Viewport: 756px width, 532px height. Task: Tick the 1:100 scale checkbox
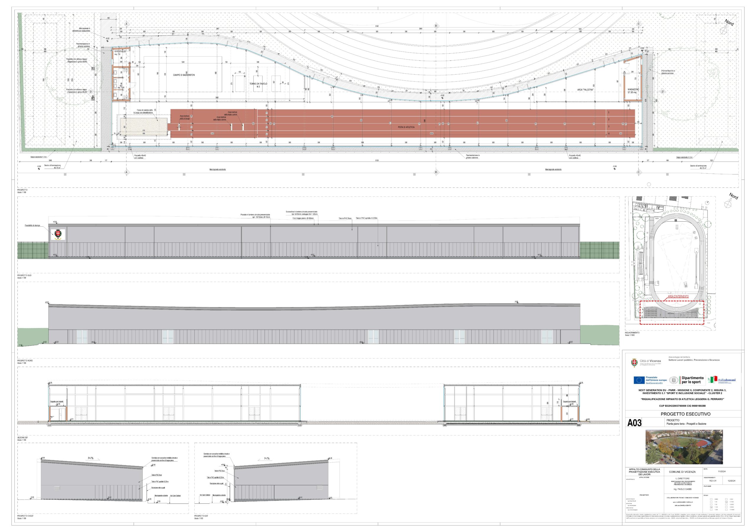pyautogui.click(x=711, y=507)
